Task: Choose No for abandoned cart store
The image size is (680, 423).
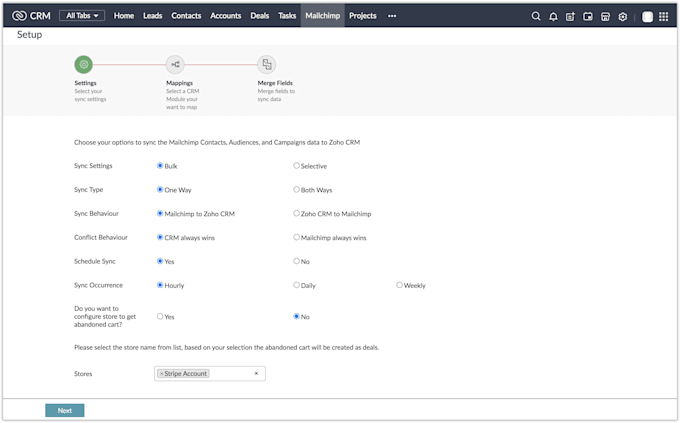Action: click(296, 316)
